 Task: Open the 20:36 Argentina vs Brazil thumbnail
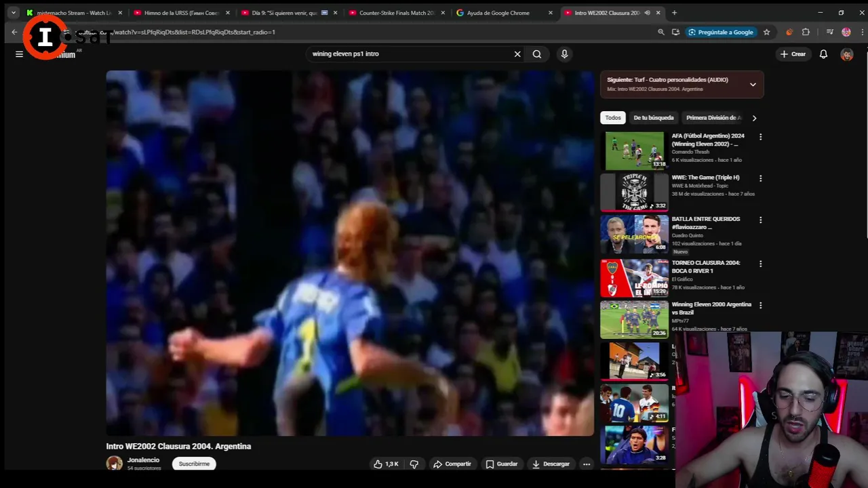coord(634,320)
